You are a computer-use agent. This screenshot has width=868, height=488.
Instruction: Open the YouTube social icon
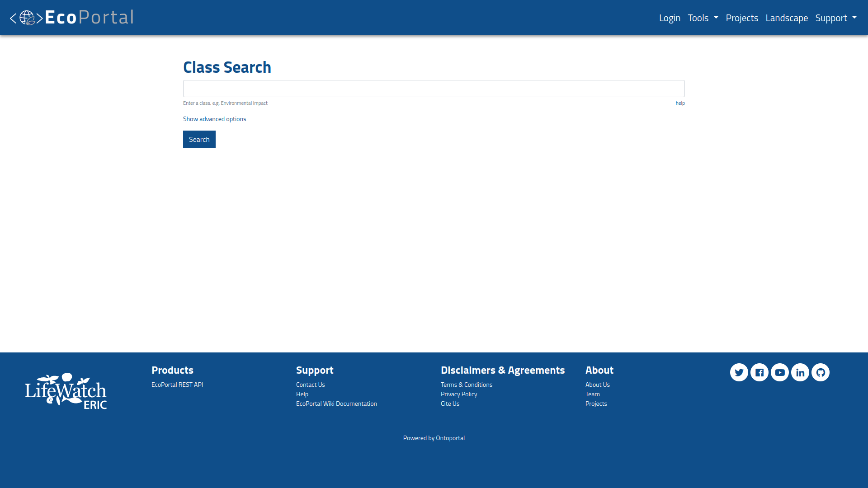[780, 372]
